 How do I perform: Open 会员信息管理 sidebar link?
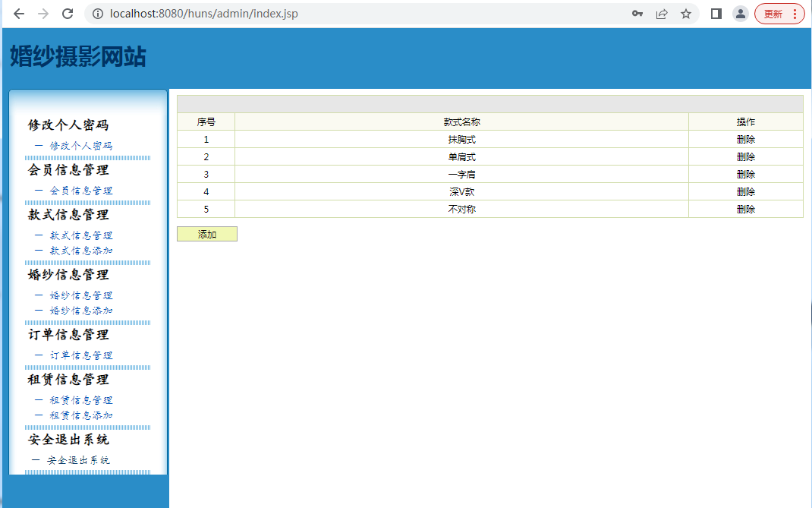tap(81, 191)
